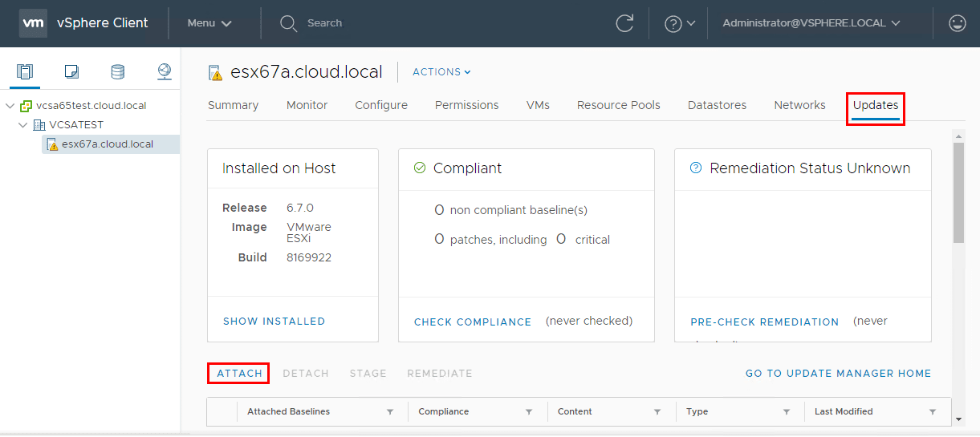Open the Datastores tab
Viewport: 980px width, 437px height.
(x=717, y=105)
